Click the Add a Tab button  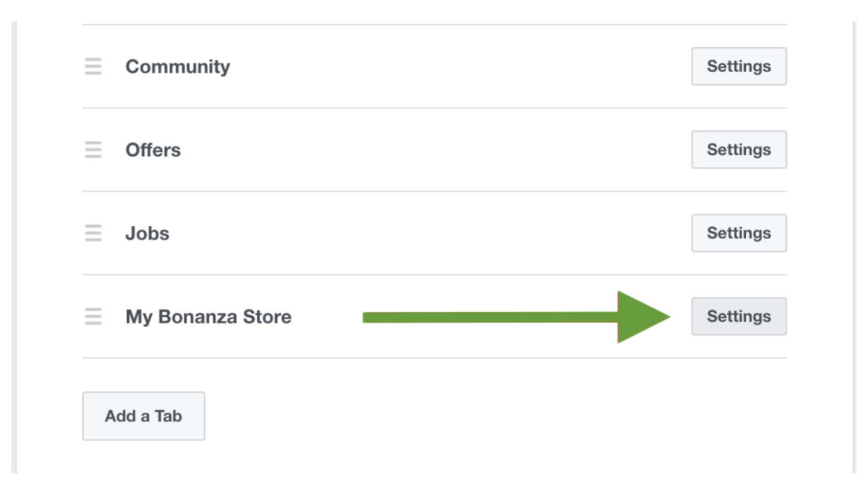143,416
